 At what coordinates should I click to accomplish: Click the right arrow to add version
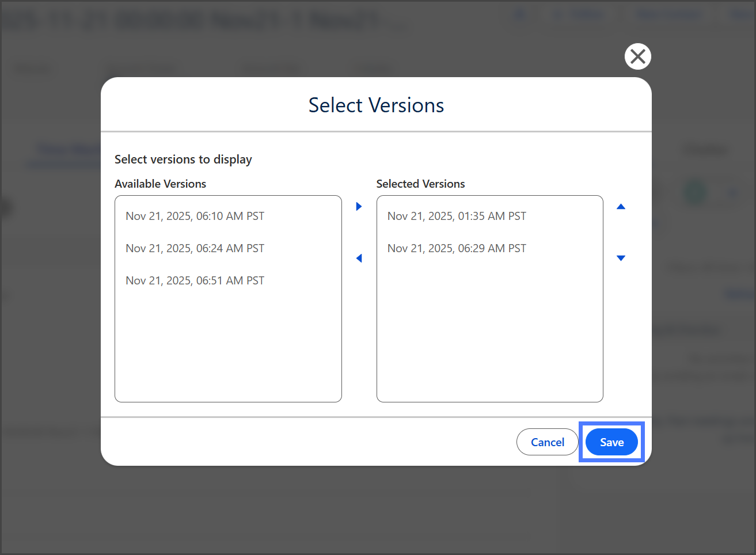click(359, 206)
